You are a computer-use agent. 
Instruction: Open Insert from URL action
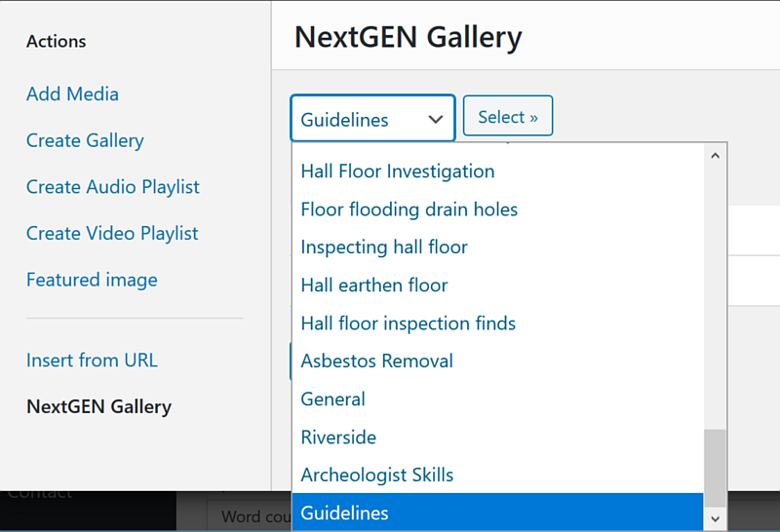tap(92, 360)
